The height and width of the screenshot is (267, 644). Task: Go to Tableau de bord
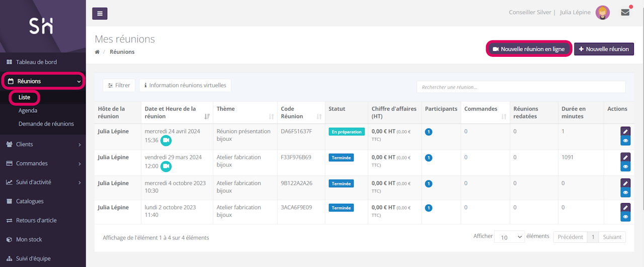point(36,62)
